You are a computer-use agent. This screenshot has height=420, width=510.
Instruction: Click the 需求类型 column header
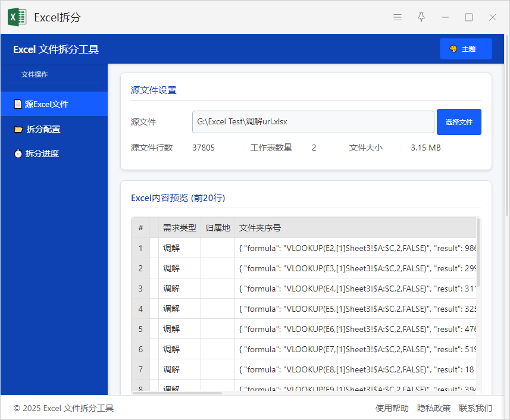[x=180, y=228]
